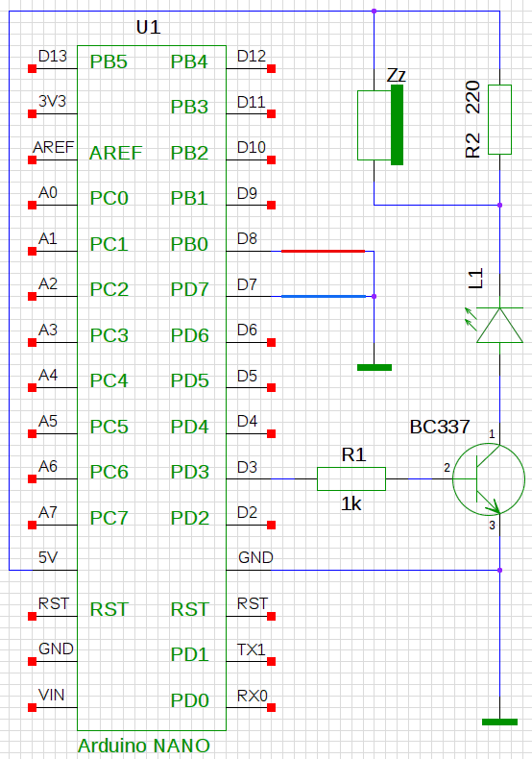The width and height of the screenshot is (532, 759).
Task: Click the Arduino NANO value label
Action: (144, 746)
